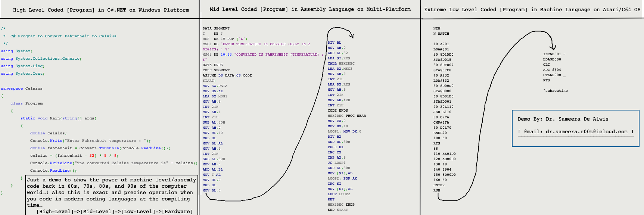Select the 'END START' line
The width and height of the screenshot is (644, 215).
click(338, 210)
